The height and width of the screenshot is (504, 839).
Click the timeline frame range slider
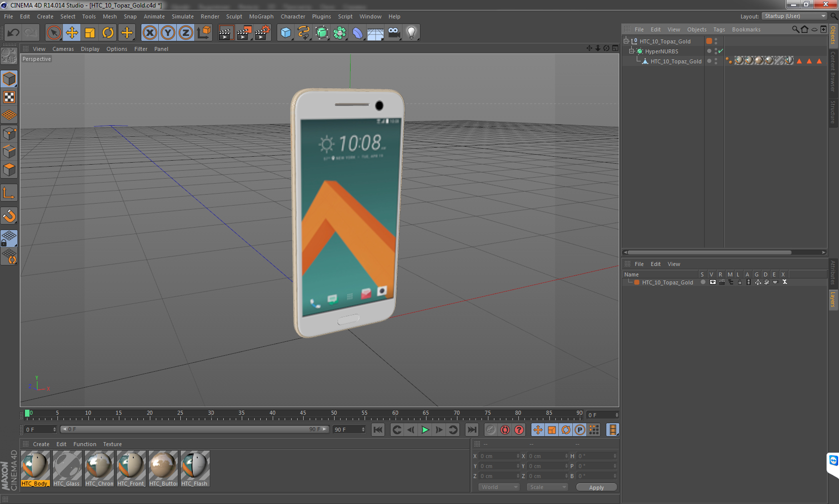(195, 430)
